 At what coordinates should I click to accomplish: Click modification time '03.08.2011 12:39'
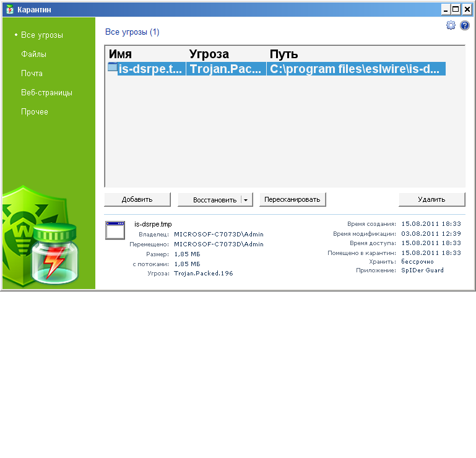pos(431,233)
